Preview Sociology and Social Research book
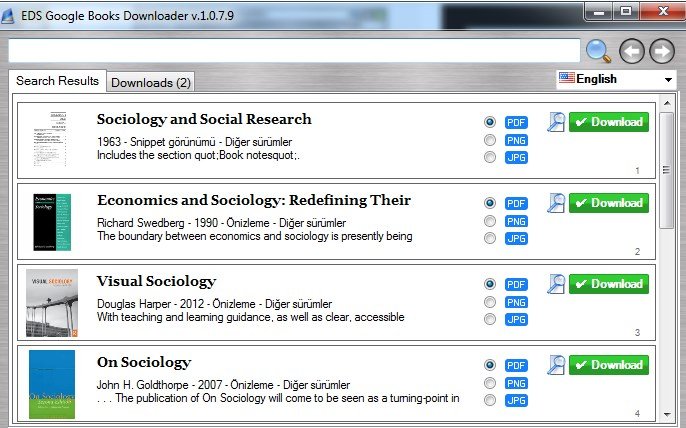This screenshot has width=686, height=428. coord(556,122)
